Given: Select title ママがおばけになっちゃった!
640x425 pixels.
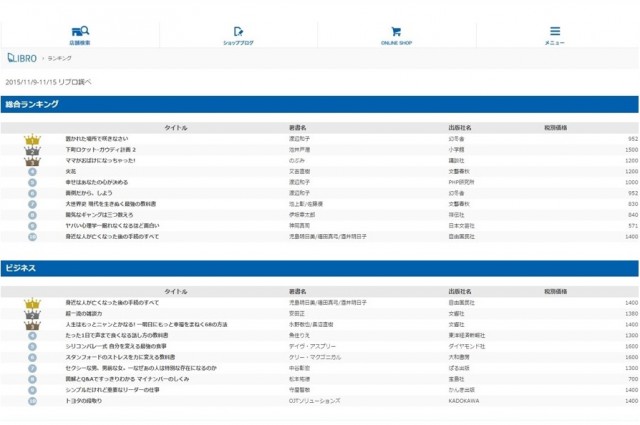Looking at the screenshot, I should [98, 160].
